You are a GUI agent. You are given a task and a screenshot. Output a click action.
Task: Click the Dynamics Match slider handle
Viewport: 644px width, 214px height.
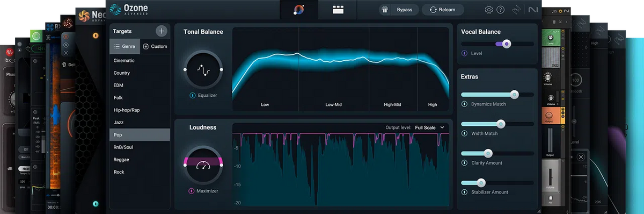(x=514, y=95)
